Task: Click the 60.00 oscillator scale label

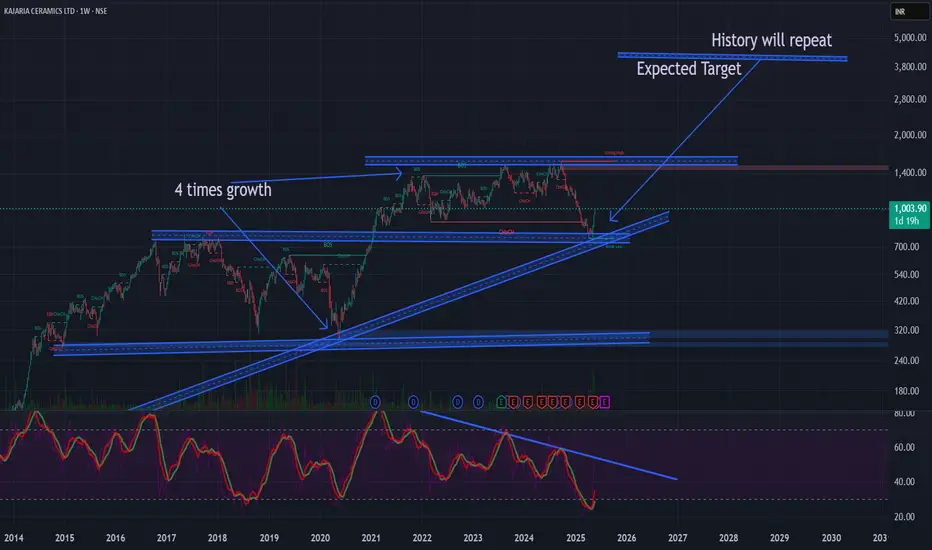Action: pyautogui.click(x=904, y=447)
